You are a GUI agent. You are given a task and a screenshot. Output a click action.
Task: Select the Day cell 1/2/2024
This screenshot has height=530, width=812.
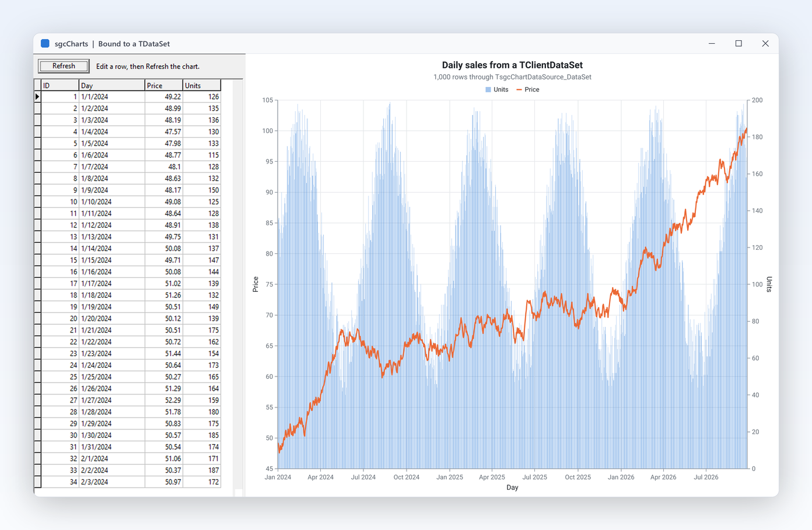tap(112, 109)
